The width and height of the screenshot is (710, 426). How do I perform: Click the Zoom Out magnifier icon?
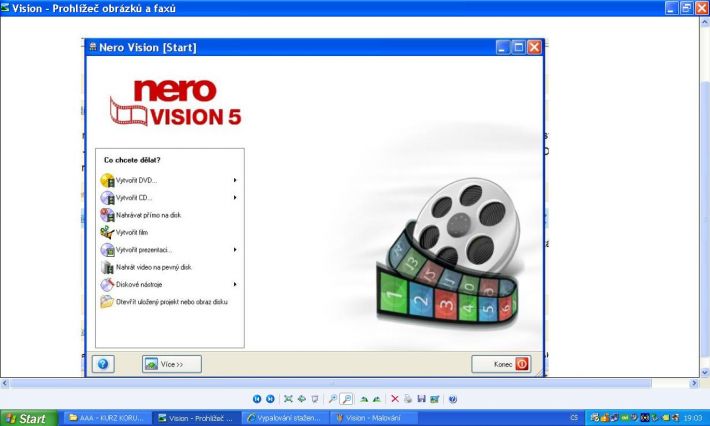(346, 399)
